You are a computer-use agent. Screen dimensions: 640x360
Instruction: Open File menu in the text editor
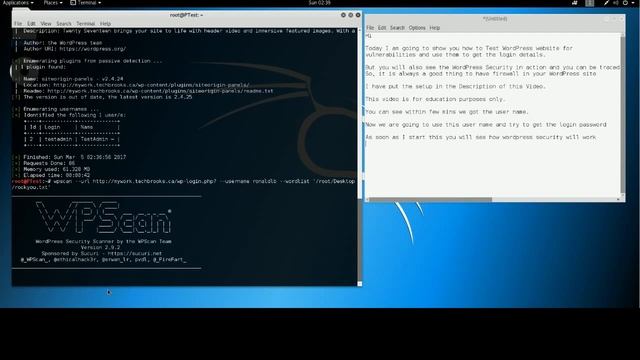click(370, 28)
